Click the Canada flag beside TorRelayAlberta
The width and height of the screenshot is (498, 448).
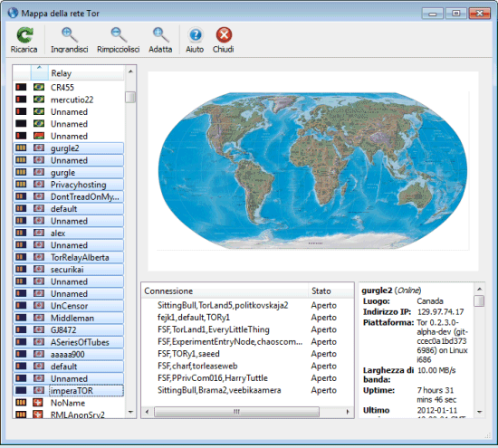39,257
